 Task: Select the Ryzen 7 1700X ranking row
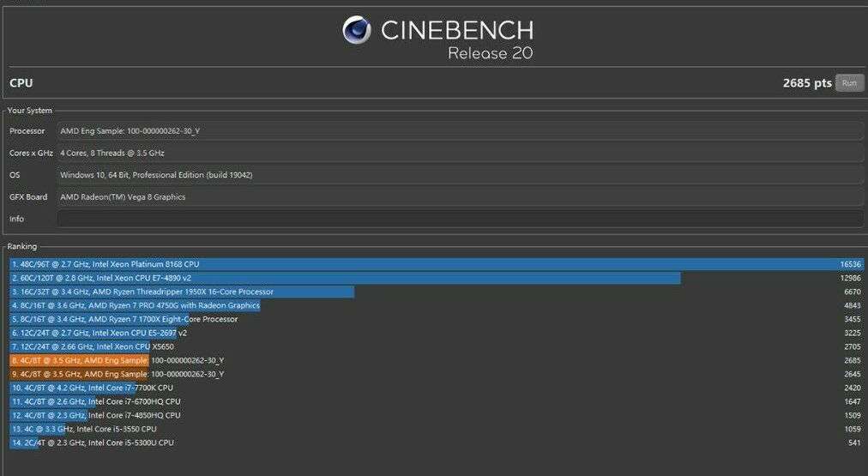tap(437, 319)
